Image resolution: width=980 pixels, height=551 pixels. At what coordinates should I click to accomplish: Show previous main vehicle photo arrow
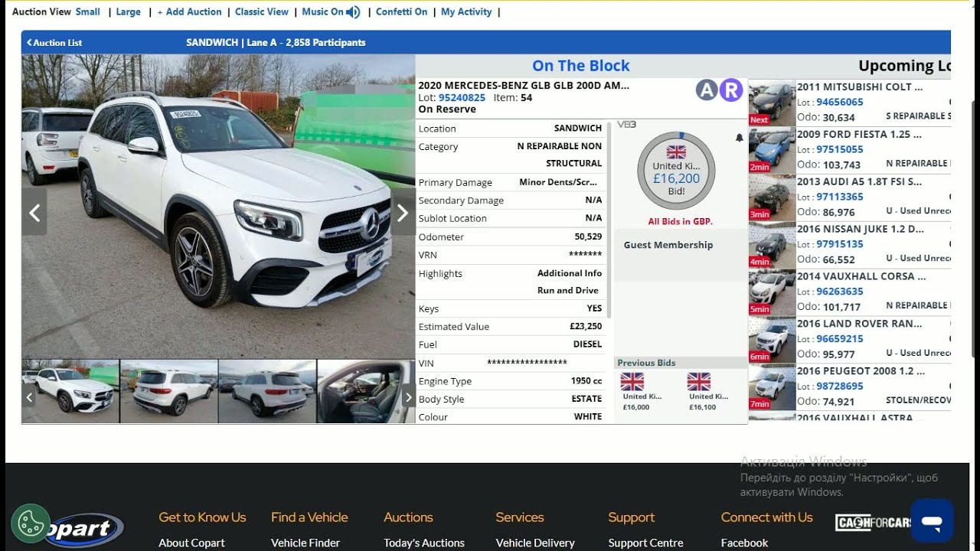(34, 213)
